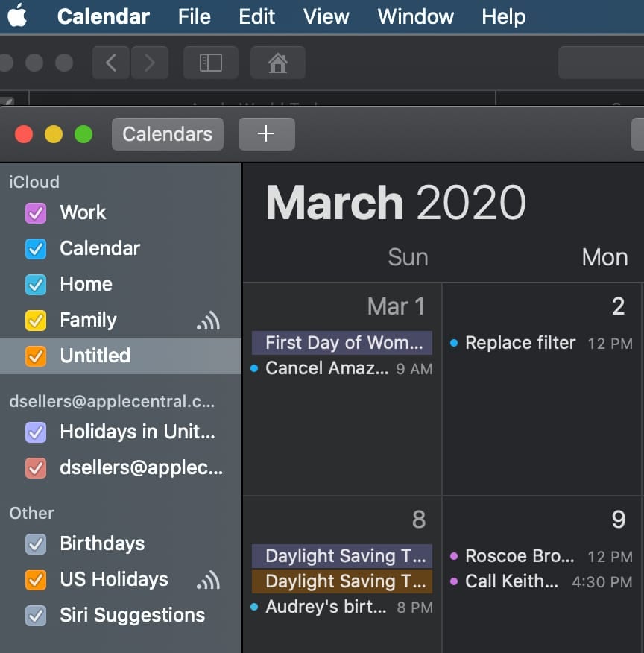The width and height of the screenshot is (644, 653).
Task: Toggle the Home calendar checkbox
Action: [36, 285]
